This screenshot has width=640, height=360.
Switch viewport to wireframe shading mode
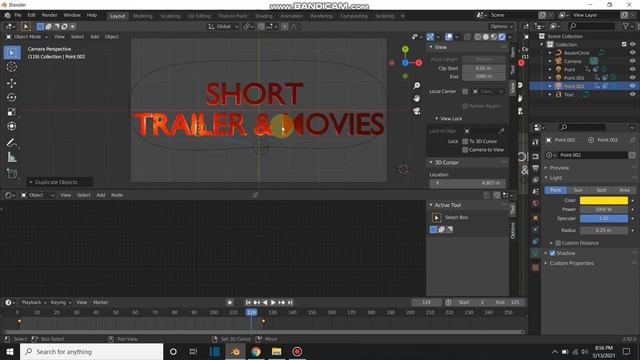478,37
